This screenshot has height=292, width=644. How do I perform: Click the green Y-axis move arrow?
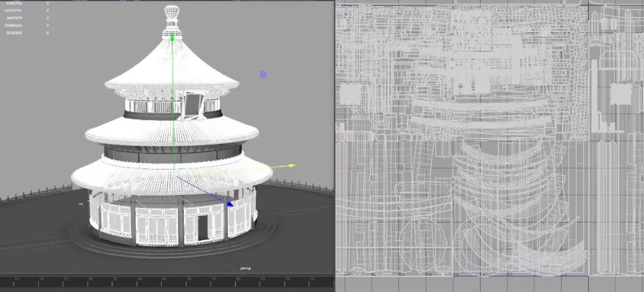click(x=172, y=37)
